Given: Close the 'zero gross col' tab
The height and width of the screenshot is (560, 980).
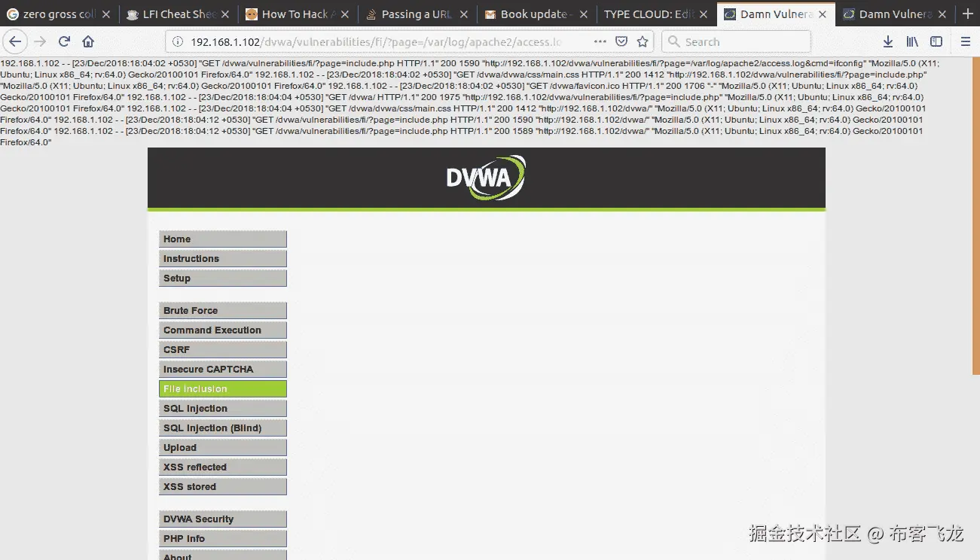Looking at the screenshot, I should click(x=106, y=14).
